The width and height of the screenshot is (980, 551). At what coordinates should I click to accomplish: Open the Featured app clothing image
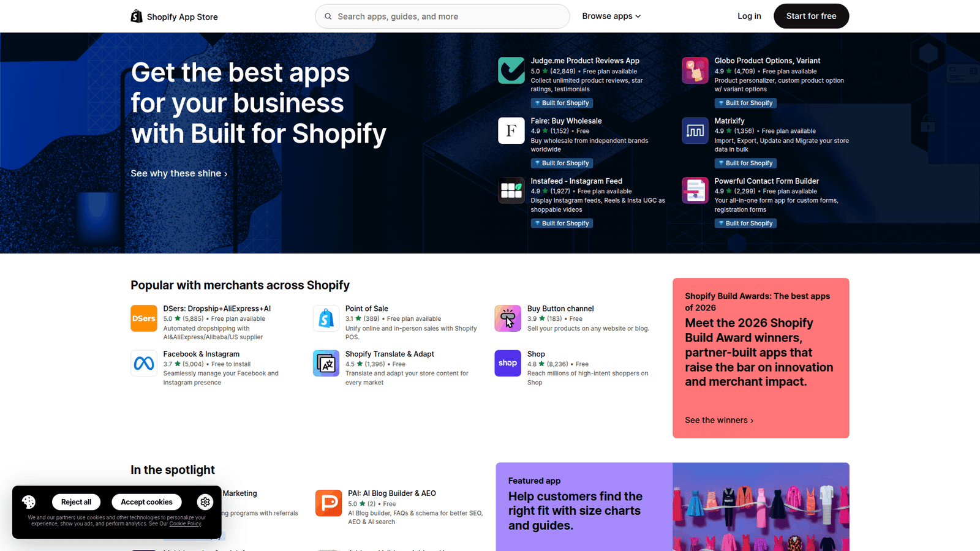coord(761,507)
